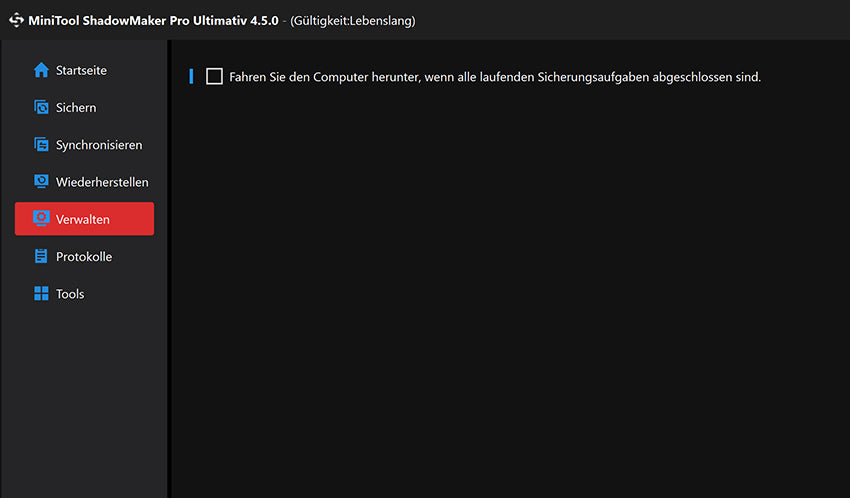Click the Protokolle clipboard icon

tap(41, 257)
